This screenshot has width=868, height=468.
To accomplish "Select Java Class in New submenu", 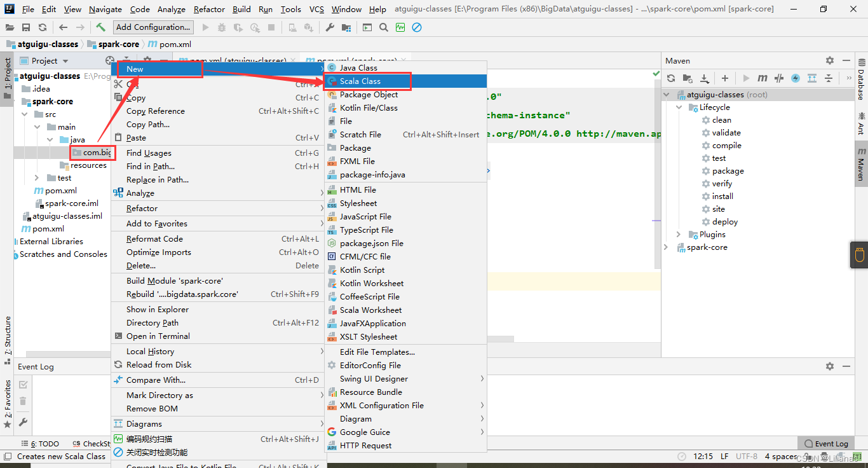I will tap(405, 67).
